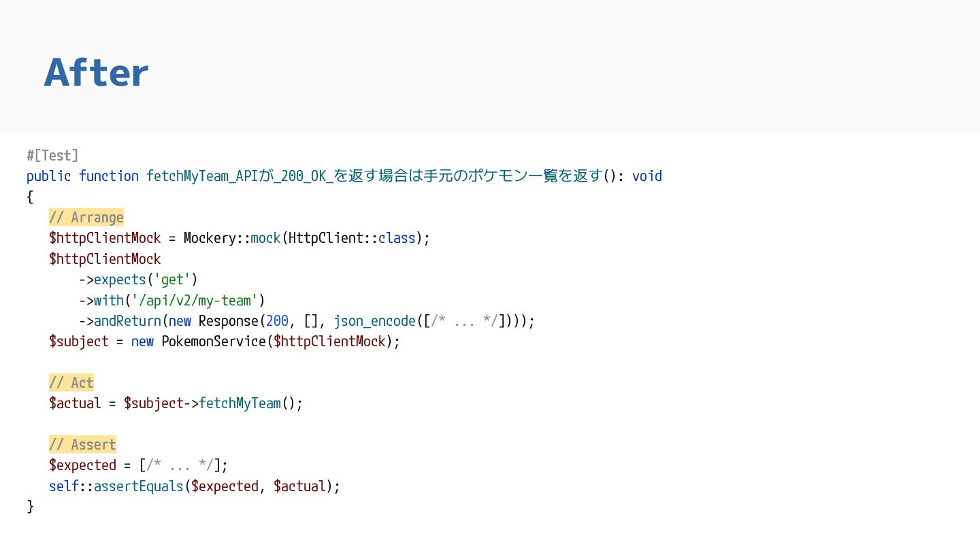
Task: Click the "void" return type
Action: coord(647,176)
